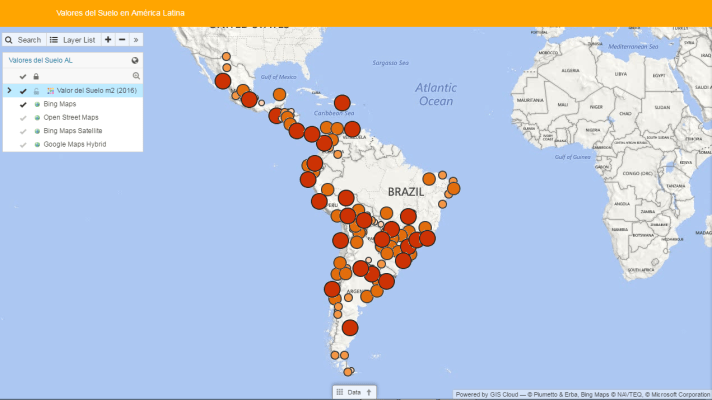This screenshot has width=712, height=400.
Task: Click the Atlantic Ocean map label
Action: [x=436, y=94]
